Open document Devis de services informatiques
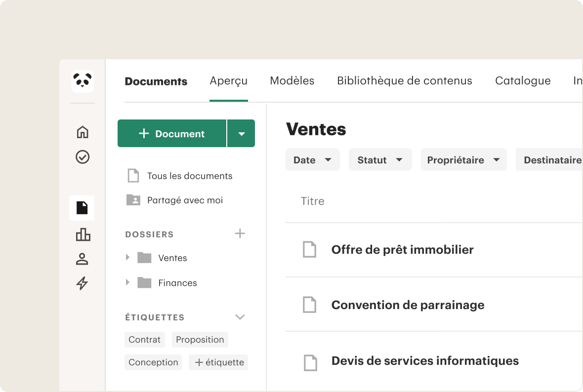583x392 pixels. [425, 361]
